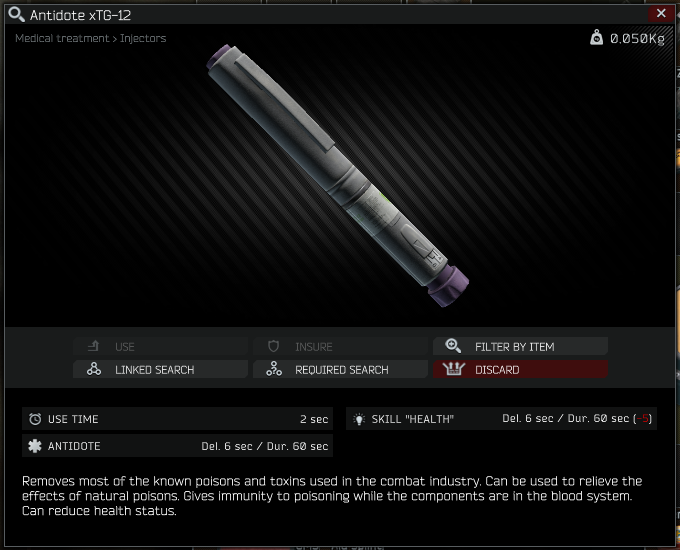Discard the Antidote xTG-12

pos(520,369)
